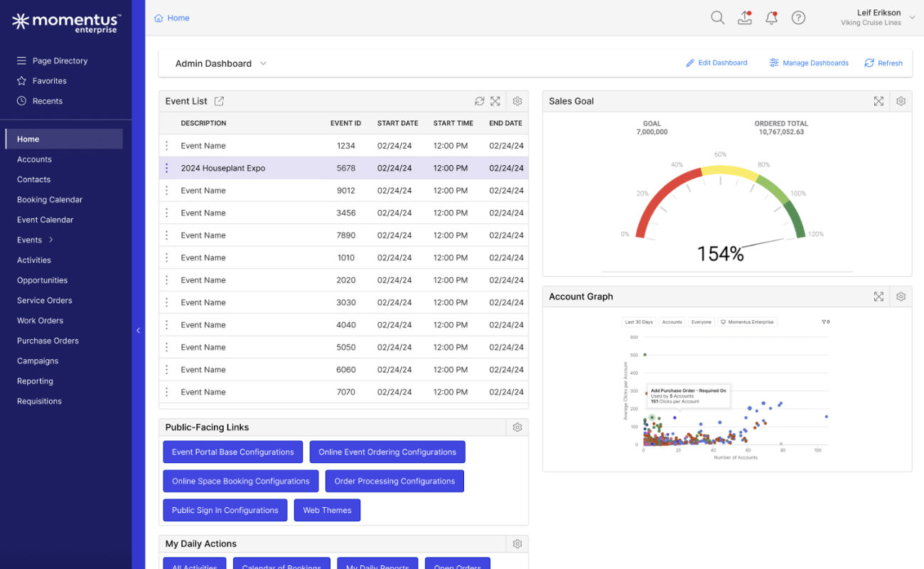Open the upload tray icon
This screenshot has width=924, height=569.
point(745,18)
